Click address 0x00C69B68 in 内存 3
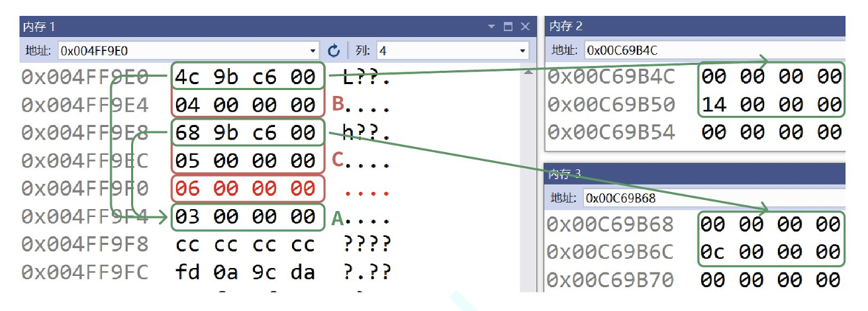 tap(611, 224)
